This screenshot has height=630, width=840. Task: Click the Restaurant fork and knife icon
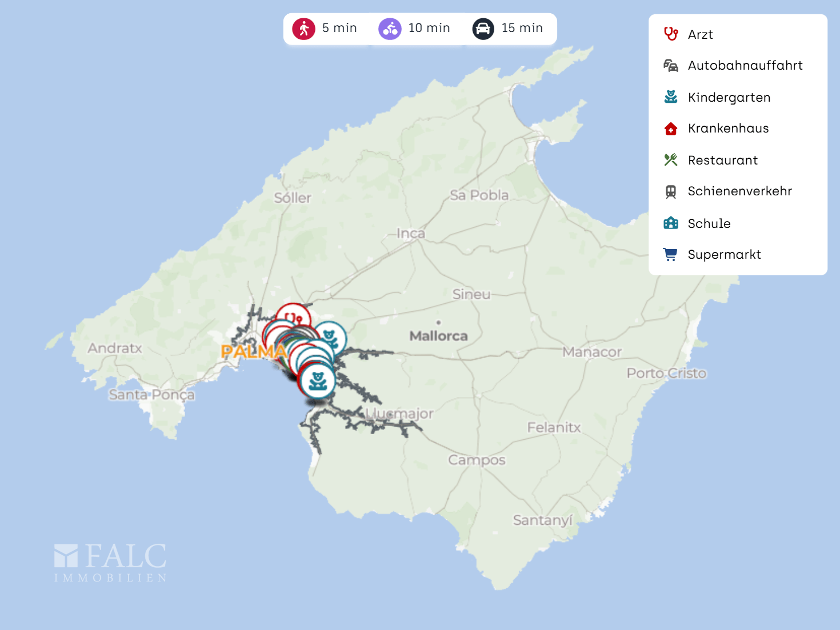click(671, 160)
